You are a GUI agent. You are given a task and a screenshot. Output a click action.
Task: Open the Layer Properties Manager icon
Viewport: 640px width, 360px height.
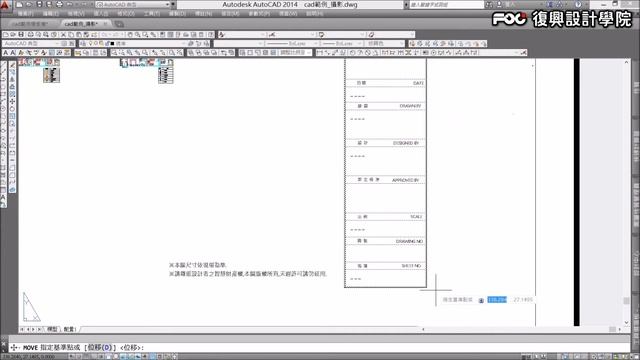[x=83, y=43]
